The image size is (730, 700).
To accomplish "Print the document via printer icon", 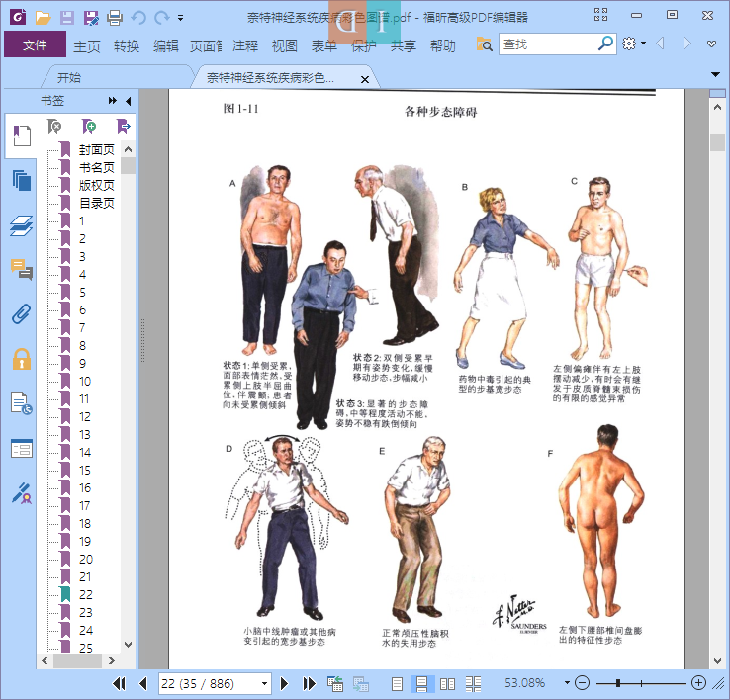I will pyautogui.click(x=115, y=18).
